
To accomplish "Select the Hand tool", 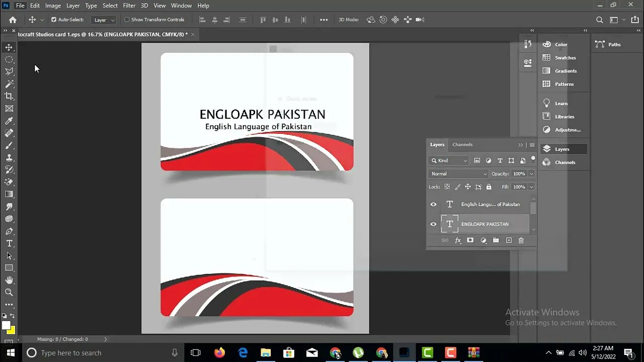I will click(x=9, y=280).
